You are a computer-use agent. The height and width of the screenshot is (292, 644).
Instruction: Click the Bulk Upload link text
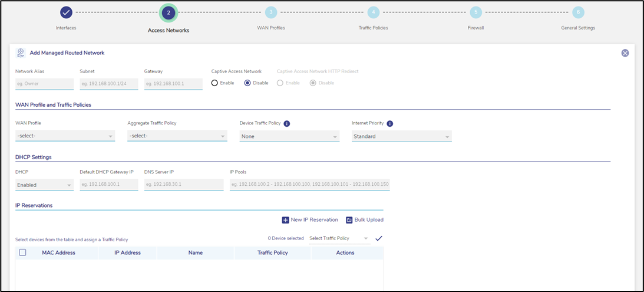click(369, 220)
